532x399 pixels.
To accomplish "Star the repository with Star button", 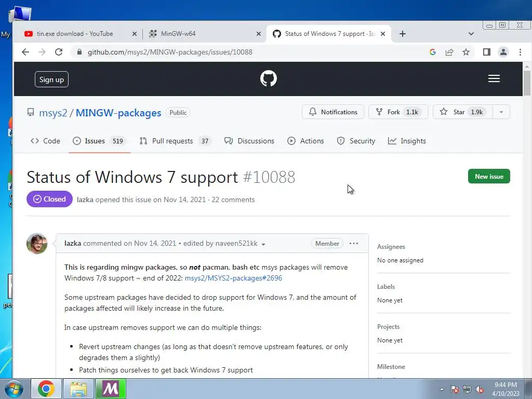I will coord(463,112).
